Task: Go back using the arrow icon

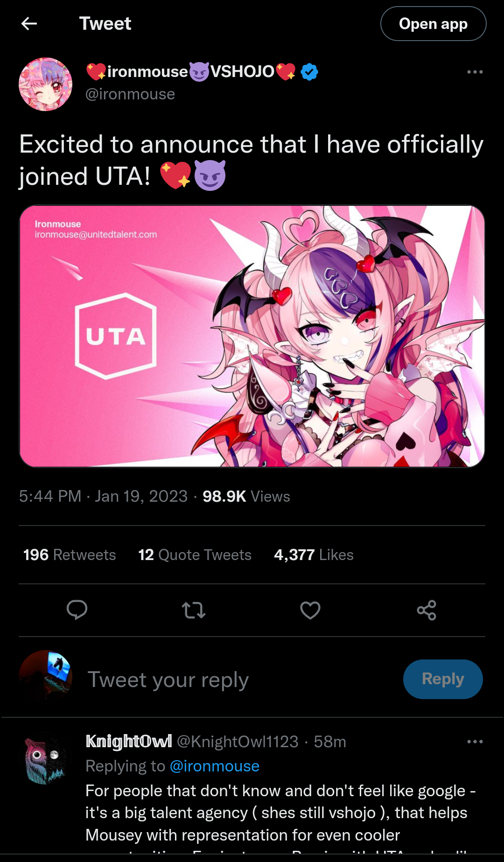Action: tap(29, 23)
